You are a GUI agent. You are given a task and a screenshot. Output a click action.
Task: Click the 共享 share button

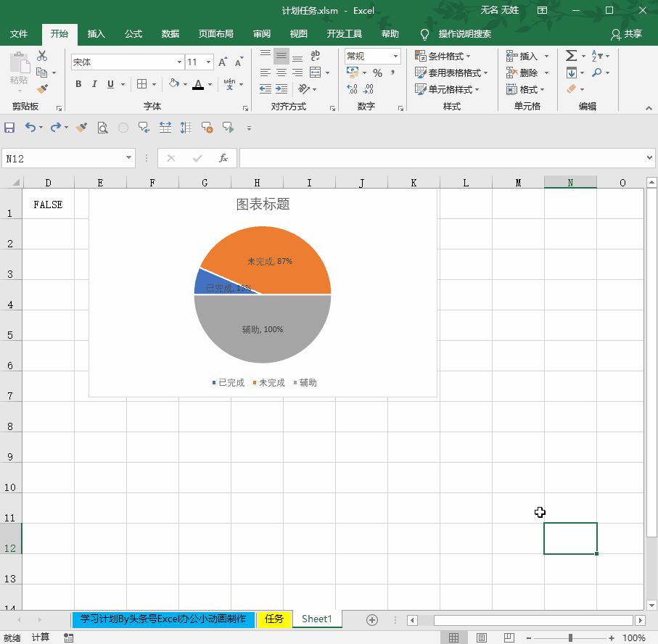click(627, 34)
